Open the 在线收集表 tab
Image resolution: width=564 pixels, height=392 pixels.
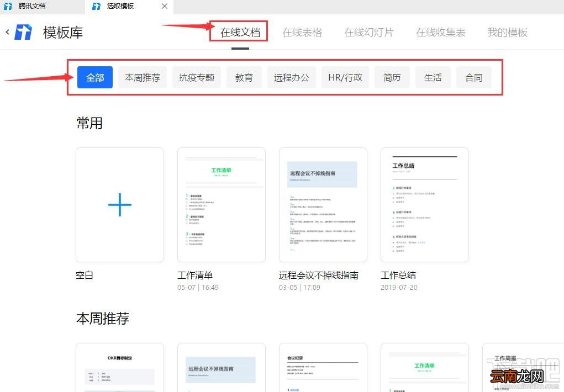441,33
